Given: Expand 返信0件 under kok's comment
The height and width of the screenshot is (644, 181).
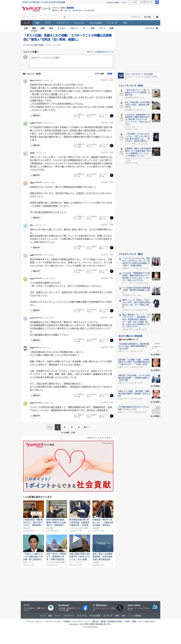Looking at the screenshot, I should (35, 395).
